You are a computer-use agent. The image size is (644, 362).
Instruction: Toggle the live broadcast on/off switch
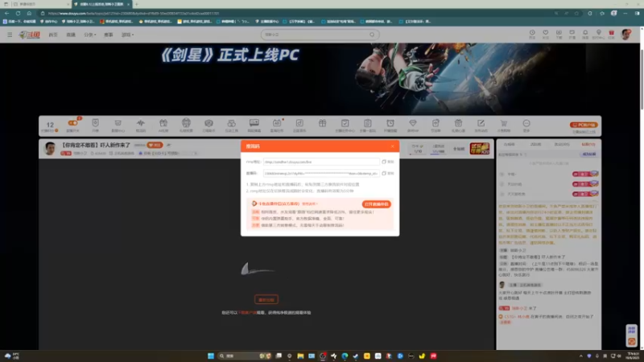coord(72,123)
